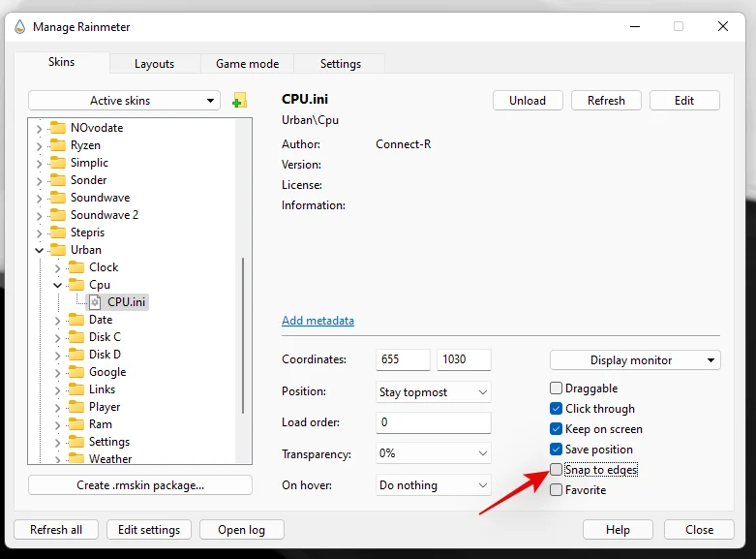
Task: Click the Disk D folder icon
Action: [76, 355]
